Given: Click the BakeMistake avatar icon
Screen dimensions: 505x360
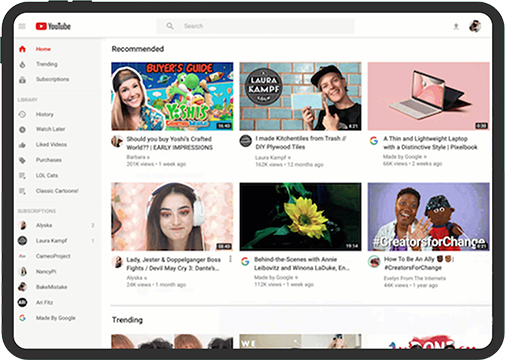Looking at the screenshot, I should pyautogui.click(x=22, y=287).
